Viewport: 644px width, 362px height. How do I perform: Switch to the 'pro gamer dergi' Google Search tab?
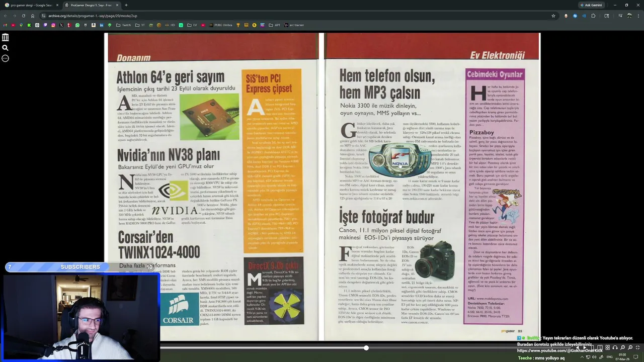31,5
